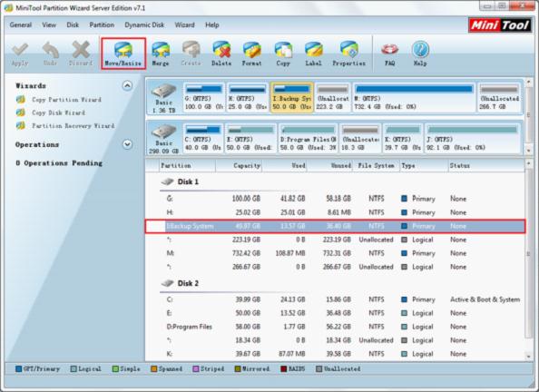Select 223.2 GB unallocated disk map block
Image resolution: width=539 pixels, height=392 pixels.
pos(333,98)
